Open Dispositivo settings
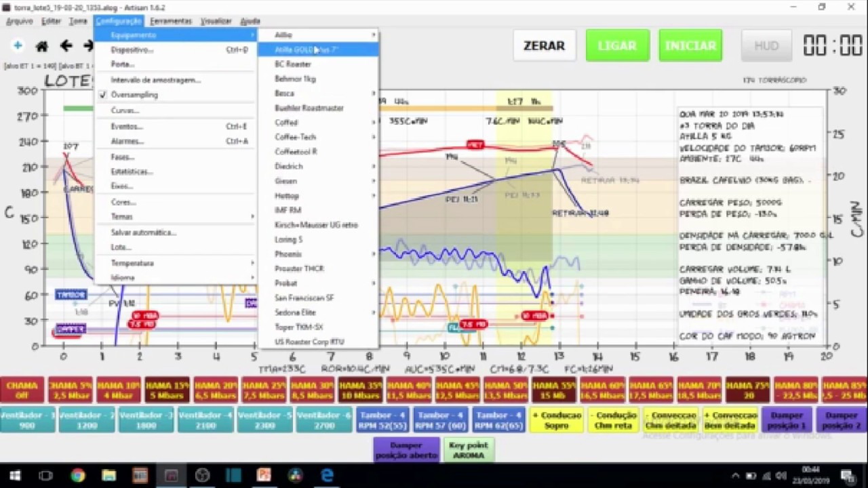 176,49
